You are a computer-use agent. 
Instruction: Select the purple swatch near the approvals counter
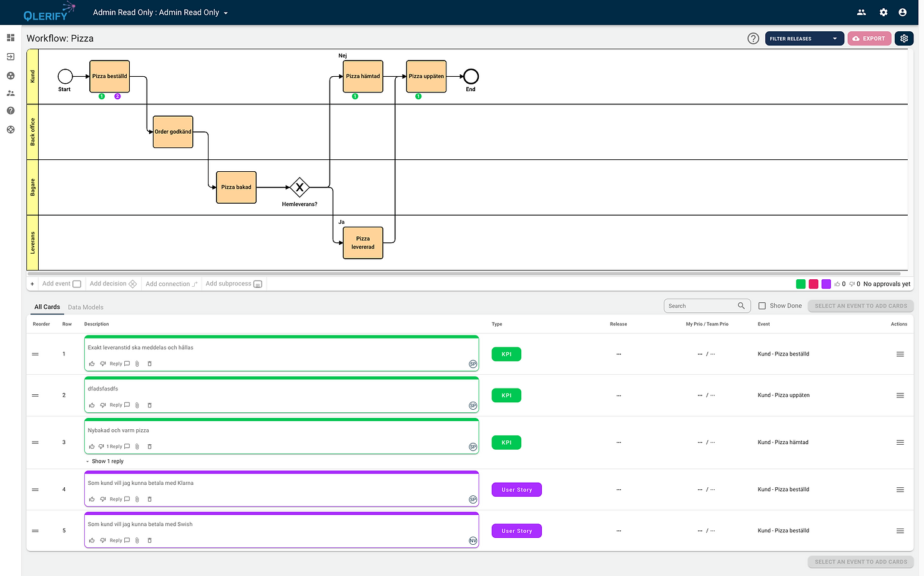(826, 284)
